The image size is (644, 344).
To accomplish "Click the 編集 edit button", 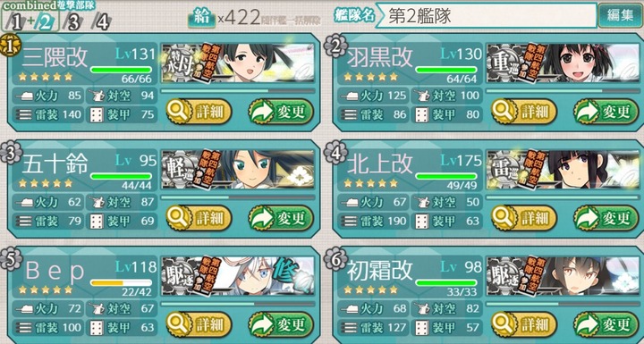I will 620,15.
